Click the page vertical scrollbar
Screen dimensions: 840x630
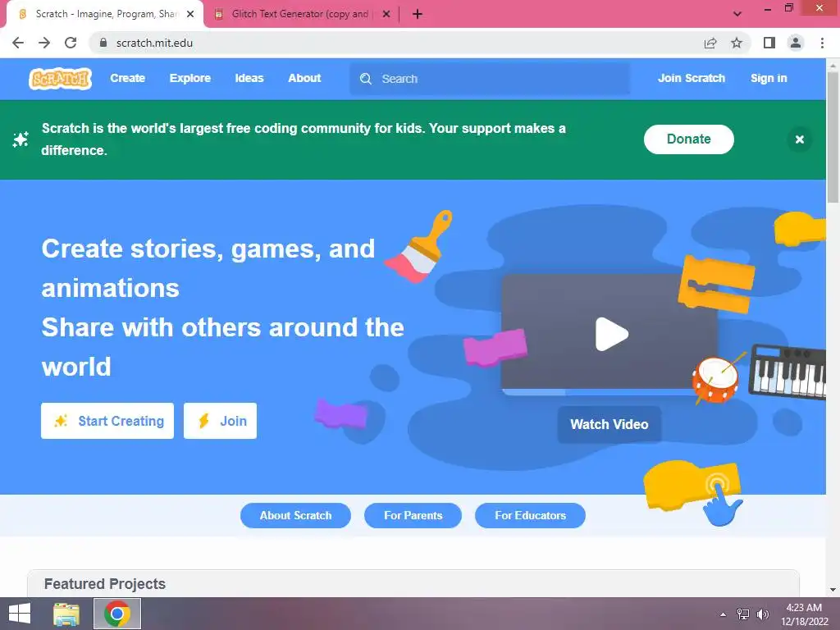pos(833,137)
